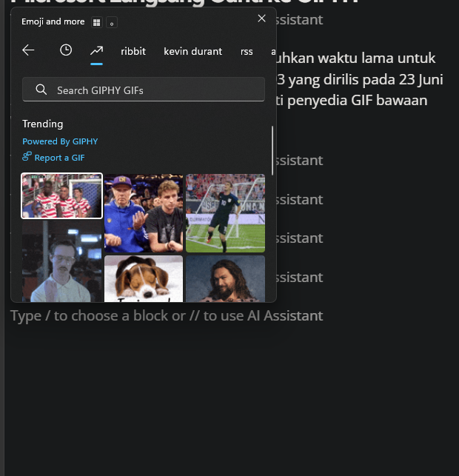The image size is (459, 476).
Task: Select the trending arrow tab
Action: point(96,50)
